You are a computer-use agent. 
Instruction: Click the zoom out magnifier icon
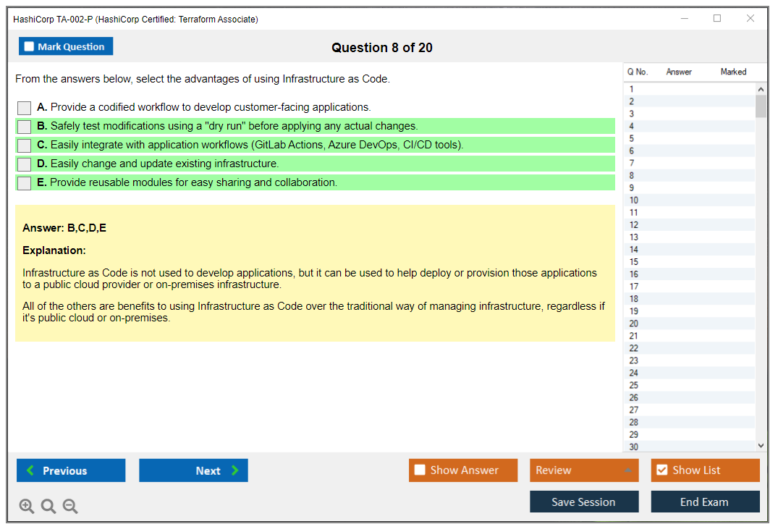tap(70, 506)
